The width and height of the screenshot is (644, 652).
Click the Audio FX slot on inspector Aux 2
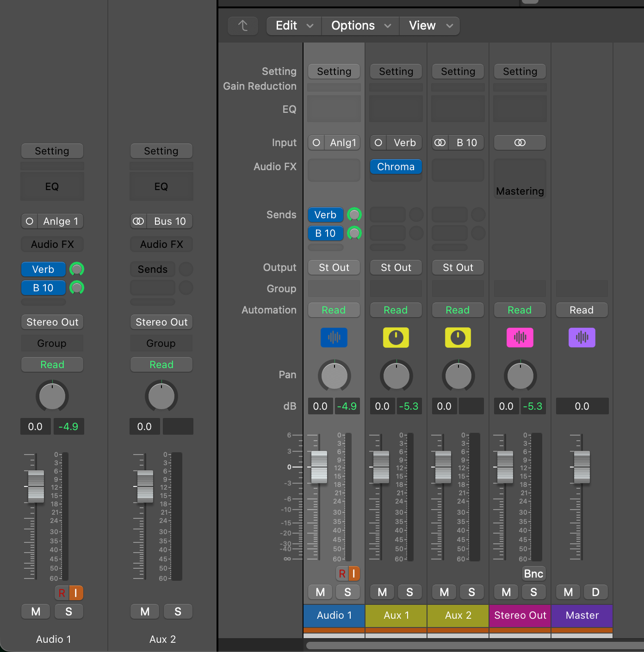[x=161, y=244]
